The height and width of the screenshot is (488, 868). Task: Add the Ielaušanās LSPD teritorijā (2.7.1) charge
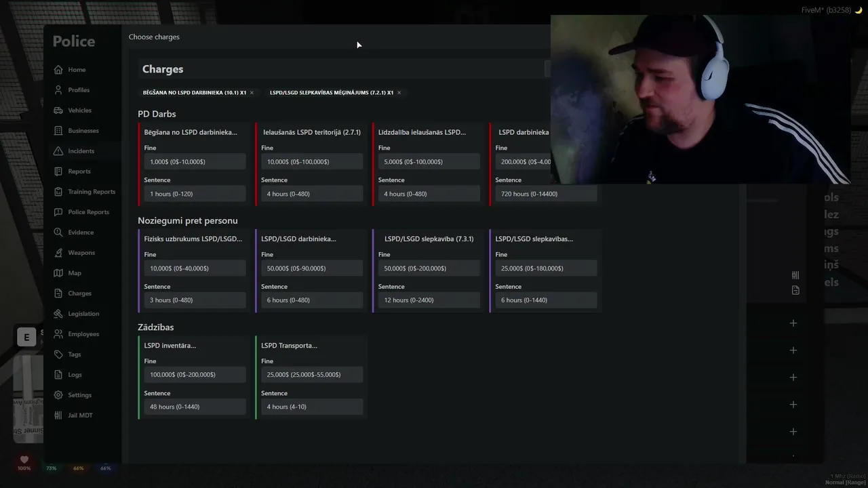click(x=312, y=132)
